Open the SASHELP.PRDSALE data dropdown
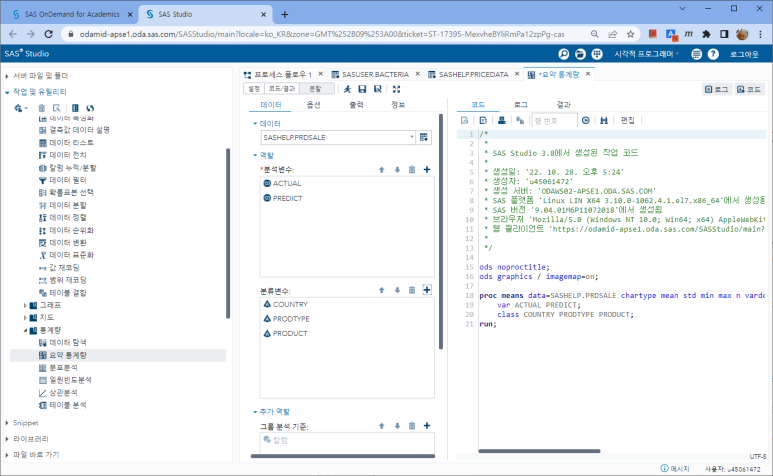 point(411,136)
